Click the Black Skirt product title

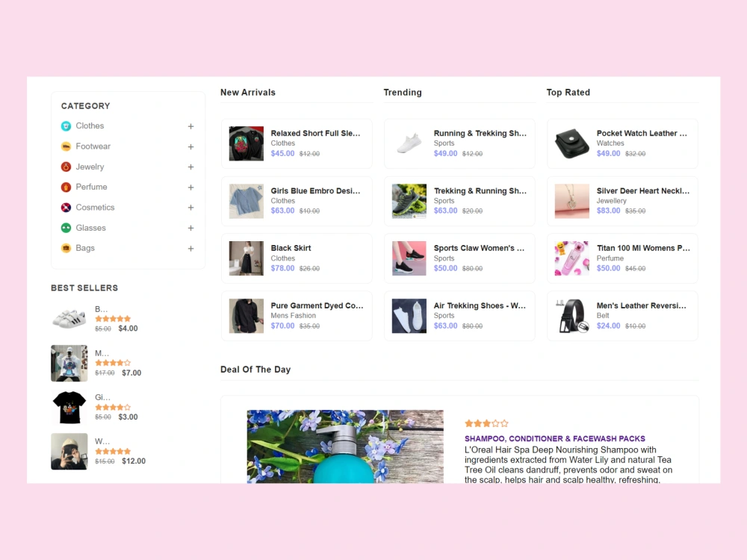291,248
